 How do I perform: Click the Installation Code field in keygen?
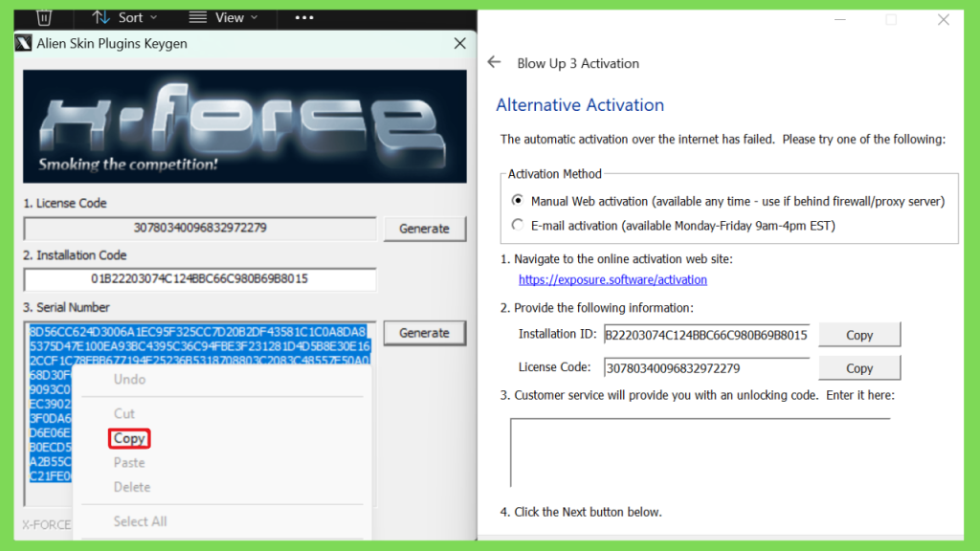pyautogui.click(x=200, y=279)
